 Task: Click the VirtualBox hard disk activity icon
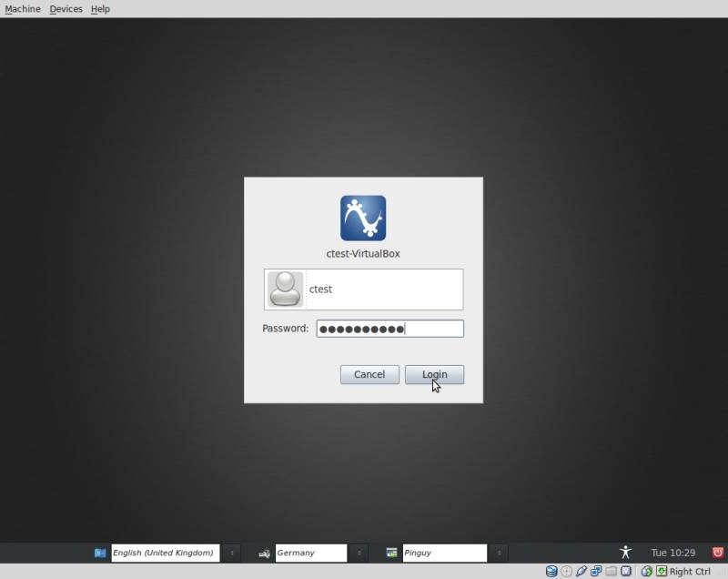point(551,571)
